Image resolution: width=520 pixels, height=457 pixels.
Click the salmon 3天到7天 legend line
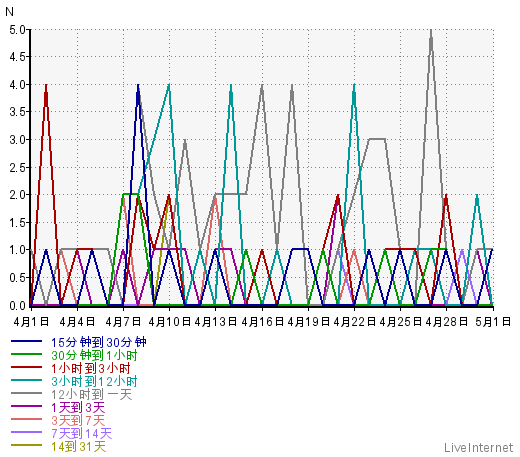tap(26, 419)
